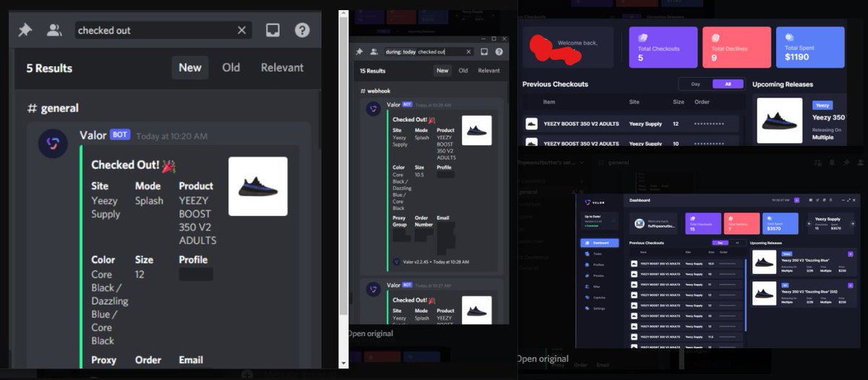The width and height of the screenshot is (868, 380).
Task: Clear the 'during: today' search with X
Action: coord(469,52)
